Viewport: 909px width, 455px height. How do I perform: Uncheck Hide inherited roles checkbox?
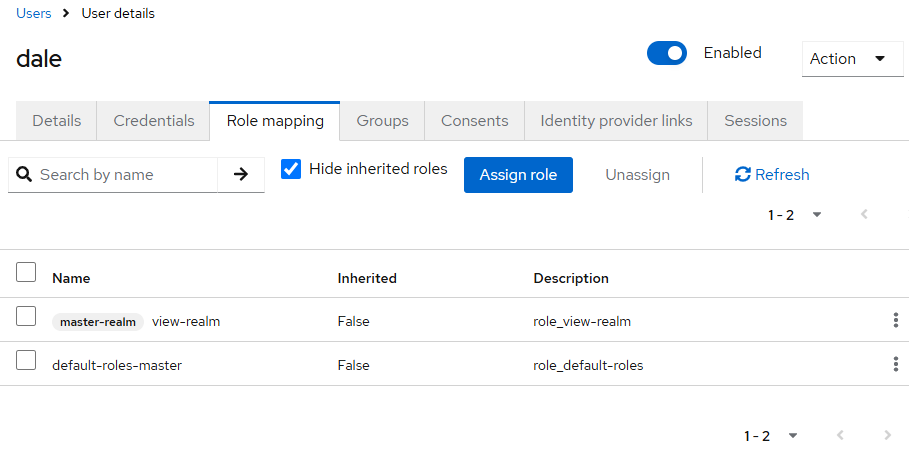tap(291, 169)
